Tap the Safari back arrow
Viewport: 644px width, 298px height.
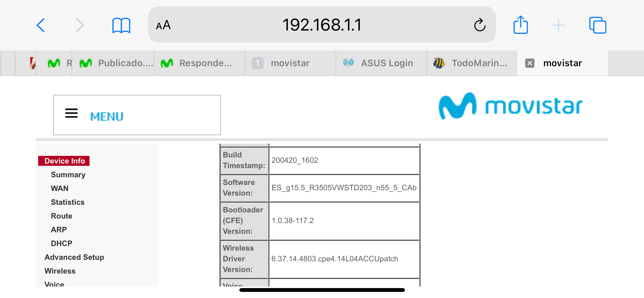[x=41, y=25]
